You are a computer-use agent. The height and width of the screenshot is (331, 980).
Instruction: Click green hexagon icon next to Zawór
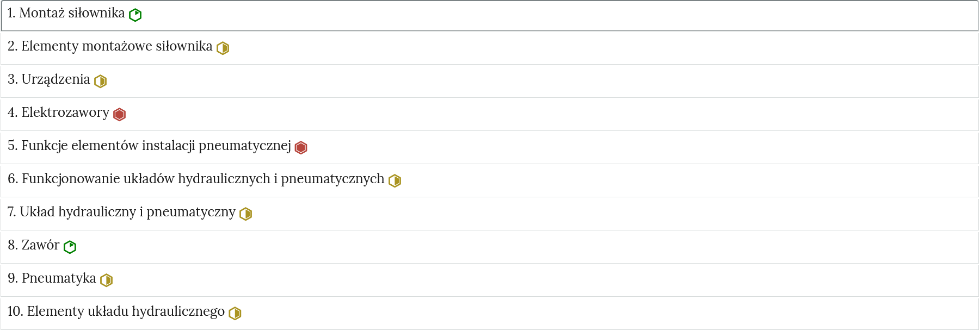pyautogui.click(x=70, y=247)
